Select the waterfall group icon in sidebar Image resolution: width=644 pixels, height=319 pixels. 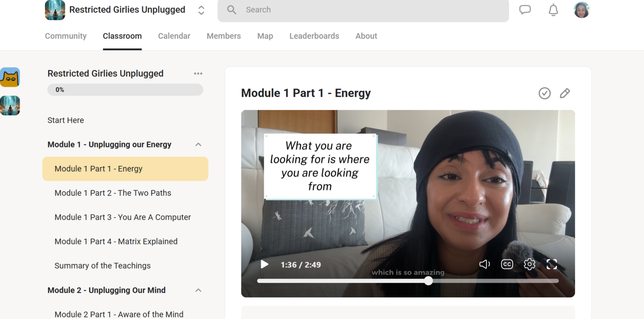pos(10,105)
